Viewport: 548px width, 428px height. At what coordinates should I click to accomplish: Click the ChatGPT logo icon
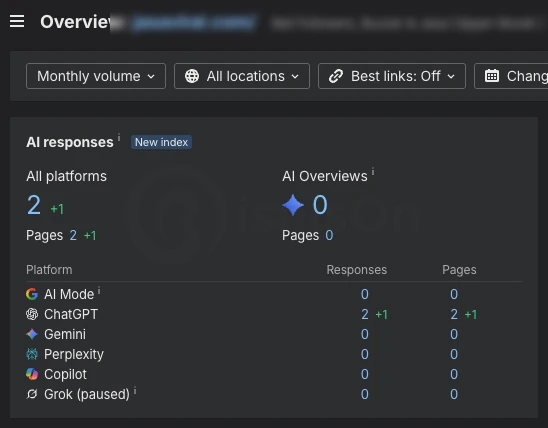(x=32, y=314)
